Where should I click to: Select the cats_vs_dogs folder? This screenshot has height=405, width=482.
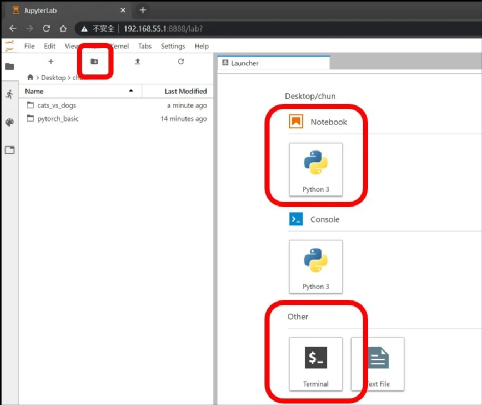point(116,105)
